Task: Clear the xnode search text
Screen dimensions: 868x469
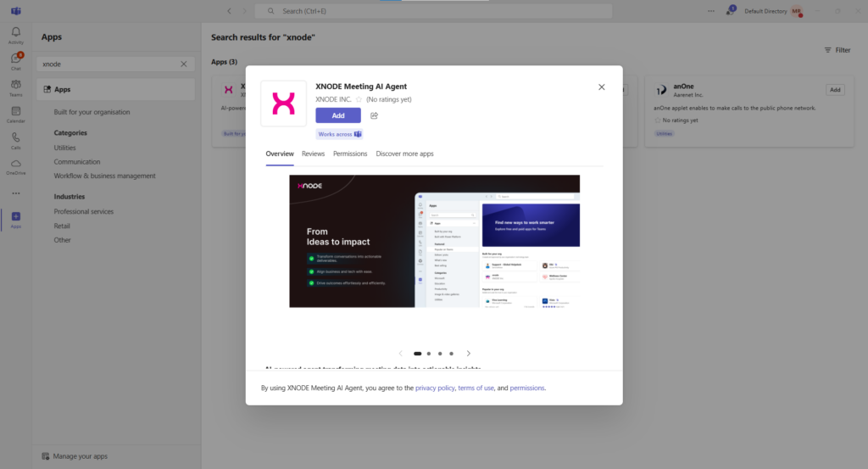Action: point(184,64)
